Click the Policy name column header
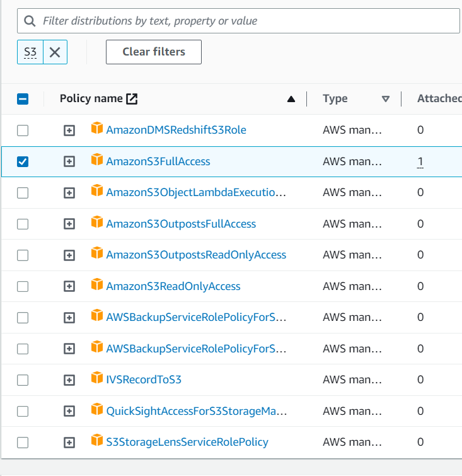 [91, 98]
